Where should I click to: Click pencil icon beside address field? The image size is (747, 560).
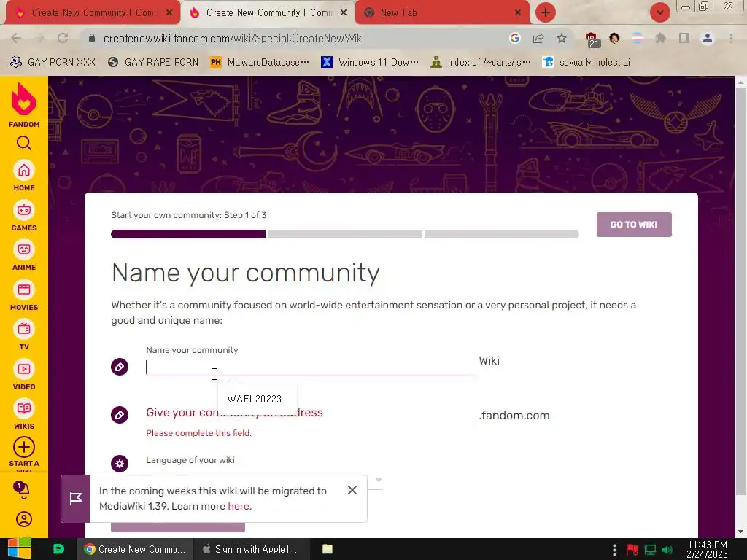120,415
